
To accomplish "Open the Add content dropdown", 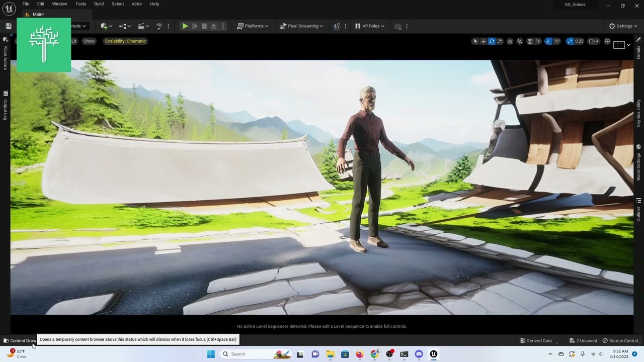I will [106, 26].
